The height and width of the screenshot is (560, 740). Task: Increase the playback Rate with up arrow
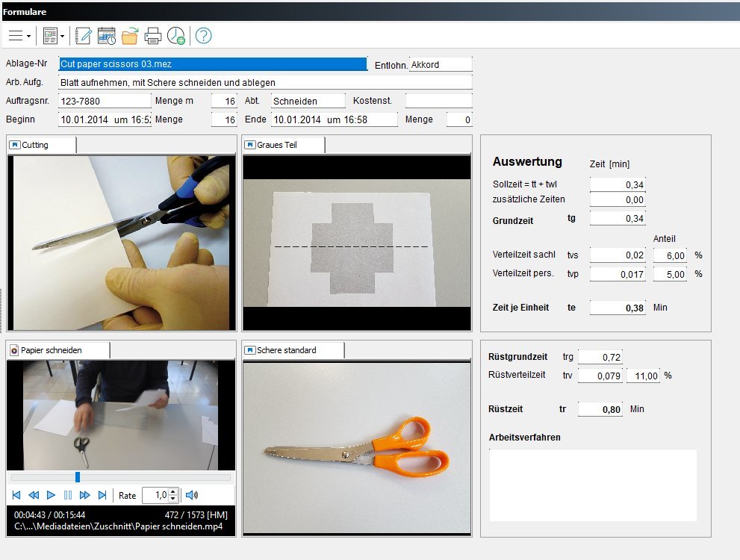pyautogui.click(x=173, y=491)
